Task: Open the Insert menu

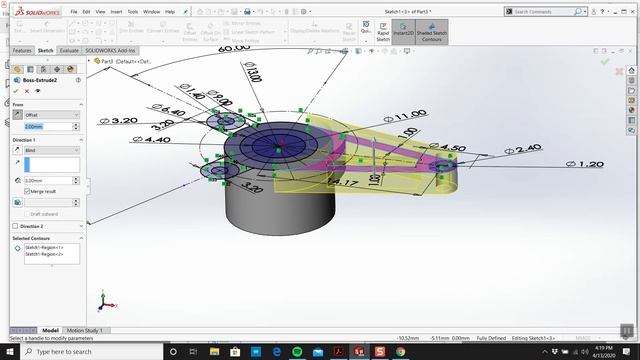Action: tap(116, 12)
